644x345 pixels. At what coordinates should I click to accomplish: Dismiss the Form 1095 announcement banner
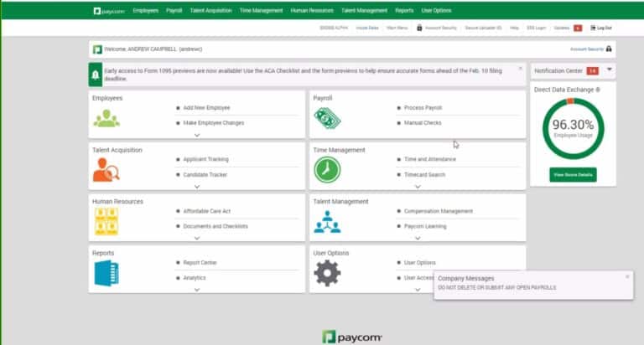520,68
